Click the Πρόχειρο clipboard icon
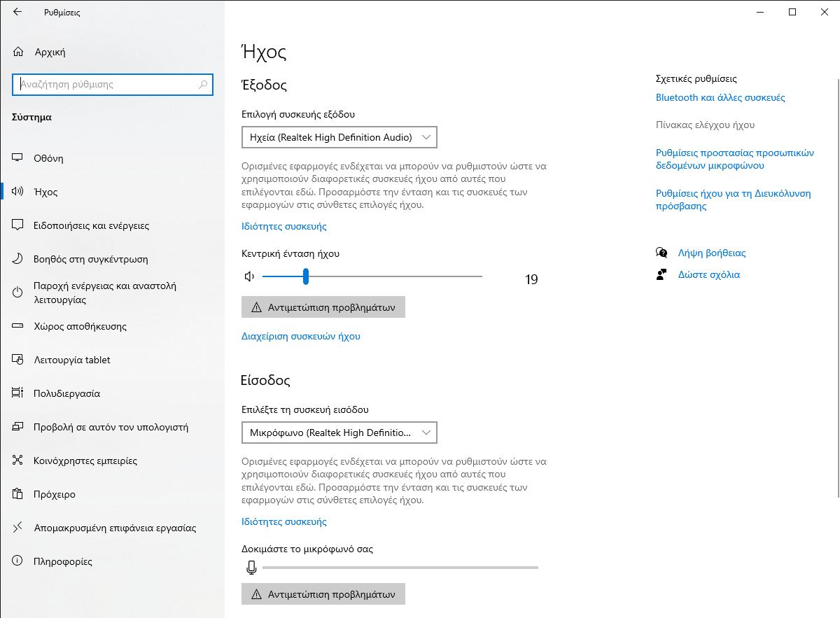Viewport: 840px width, 618px height. [19, 494]
